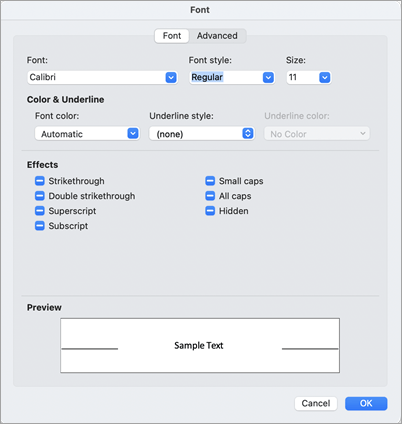Toggle the Hidden text checkbox
This screenshot has height=424, width=402.
coord(210,211)
